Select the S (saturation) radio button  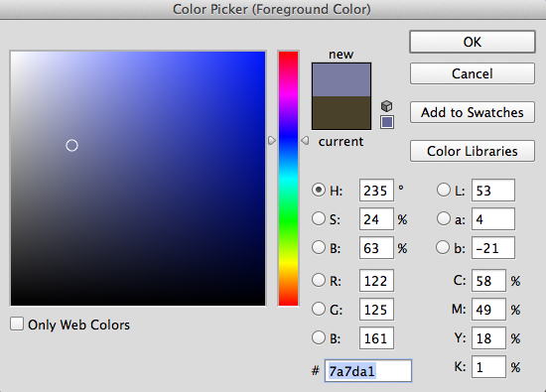tap(319, 219)
